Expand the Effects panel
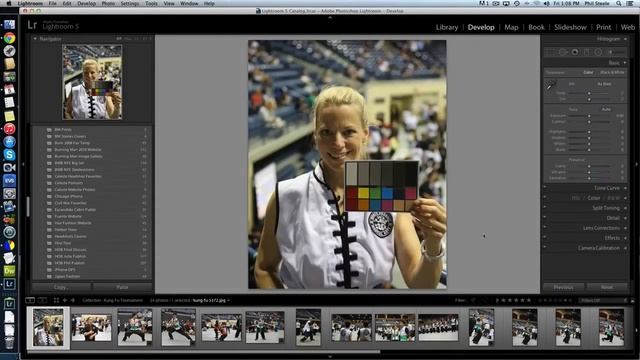 tap(625, 238)
